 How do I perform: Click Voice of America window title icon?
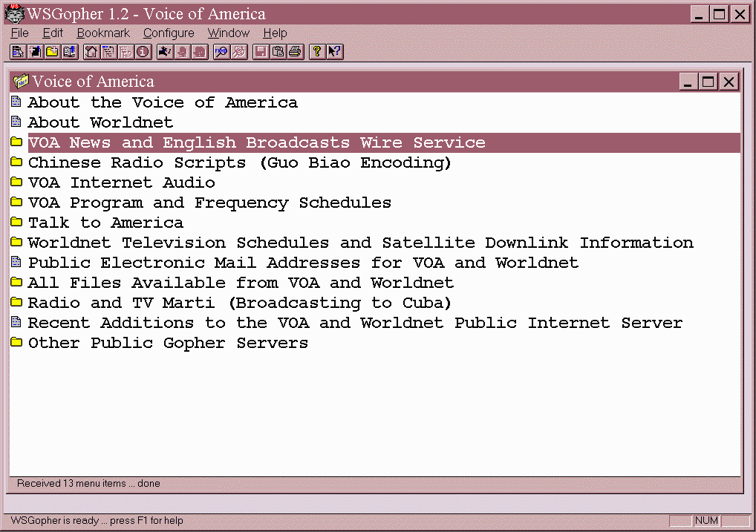pyautogui.click(x=21, y=82)
